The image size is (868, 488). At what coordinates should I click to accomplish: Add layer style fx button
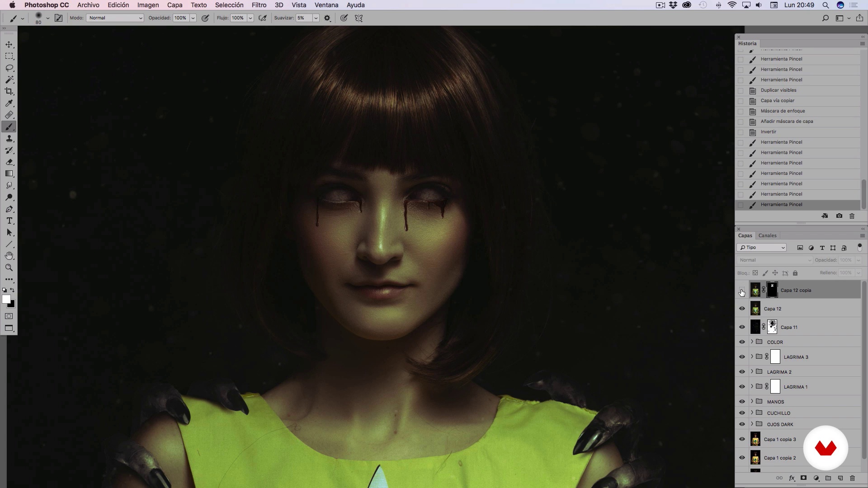pos(792,478)
